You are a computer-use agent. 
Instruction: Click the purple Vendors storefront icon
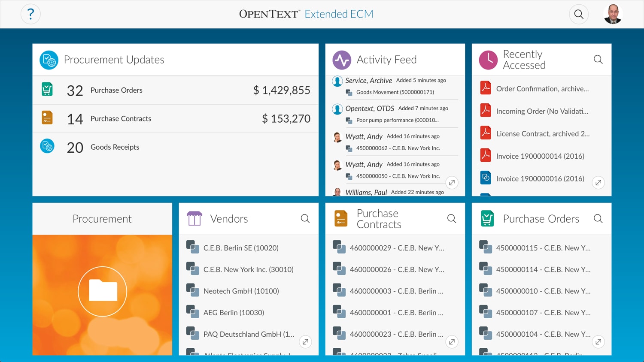(x=194, y=218)
